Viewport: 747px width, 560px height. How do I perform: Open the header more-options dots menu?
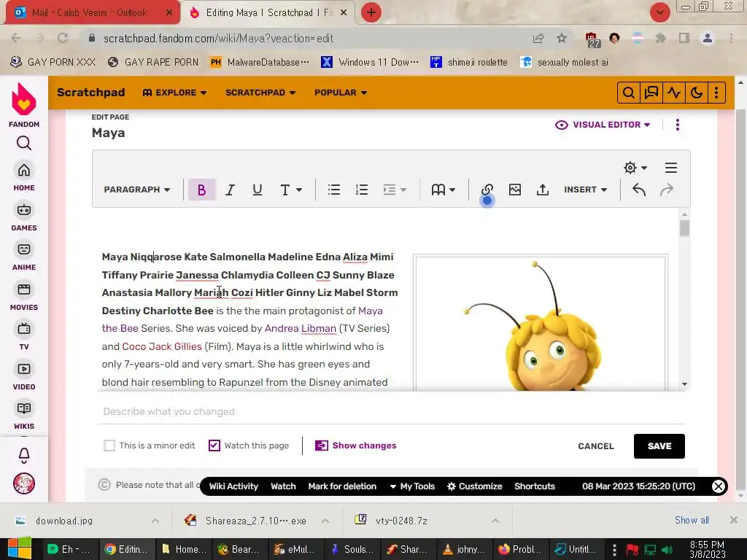pyautogui.click(x=716, y=93)
